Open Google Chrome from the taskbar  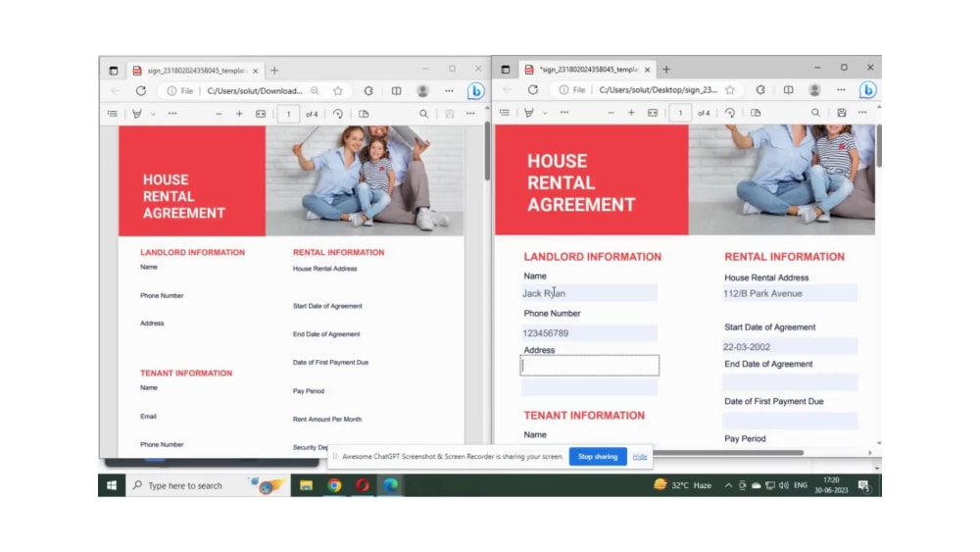(334, 485)
